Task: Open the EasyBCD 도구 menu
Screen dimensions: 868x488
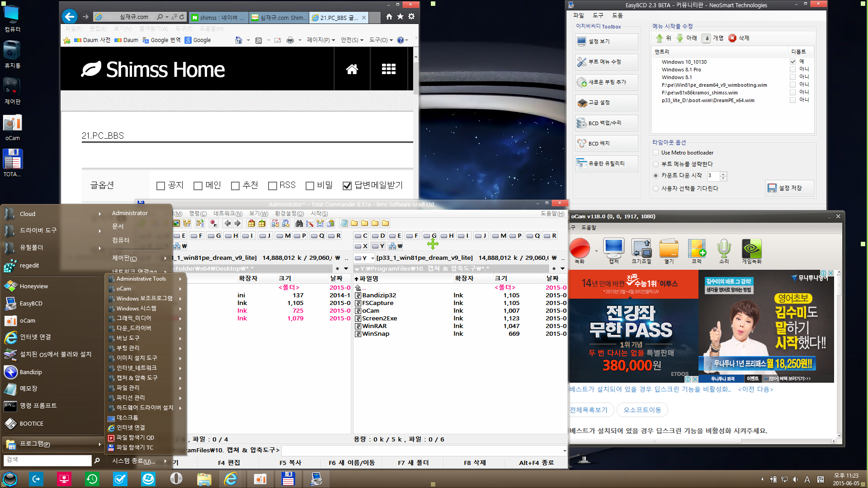Action: click(598, 15)
